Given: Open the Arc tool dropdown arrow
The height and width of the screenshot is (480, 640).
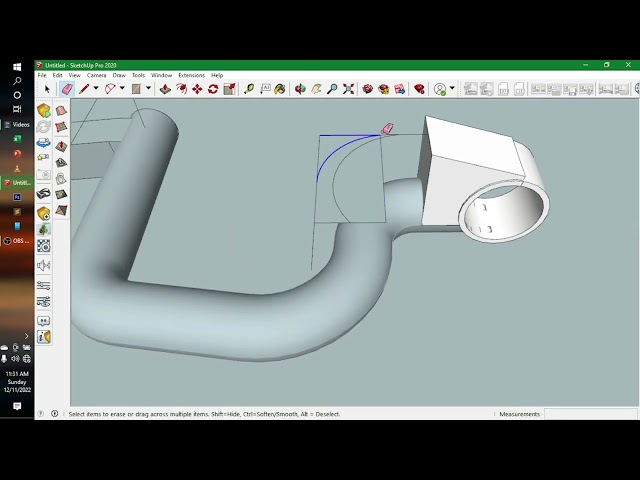Looking at the screenshot, I should [122, 88].
